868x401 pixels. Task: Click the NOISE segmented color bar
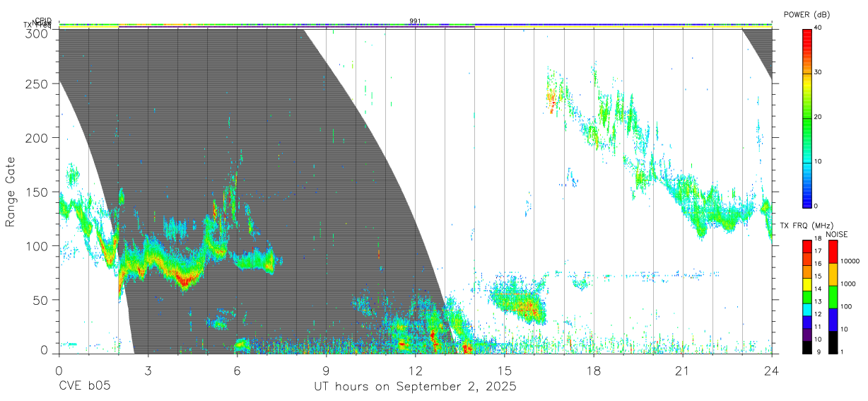pos(833,296)
